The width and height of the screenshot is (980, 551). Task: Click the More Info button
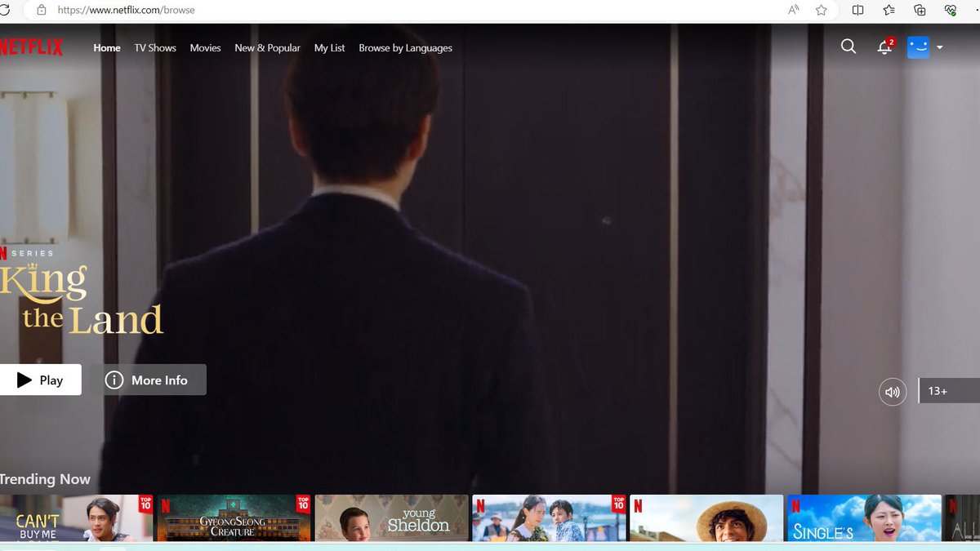148,380
